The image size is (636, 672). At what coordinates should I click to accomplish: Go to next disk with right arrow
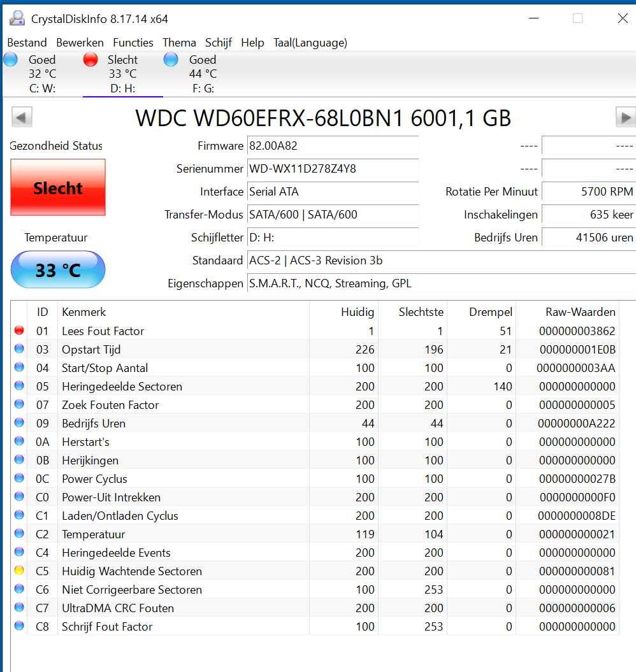(626, 117)
